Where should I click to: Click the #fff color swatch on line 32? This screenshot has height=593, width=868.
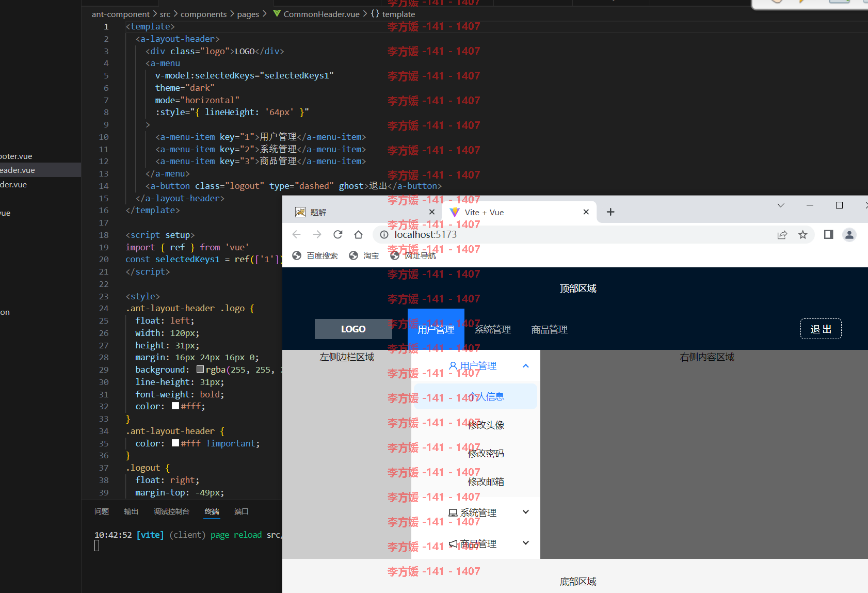click(x=175, y=406)
